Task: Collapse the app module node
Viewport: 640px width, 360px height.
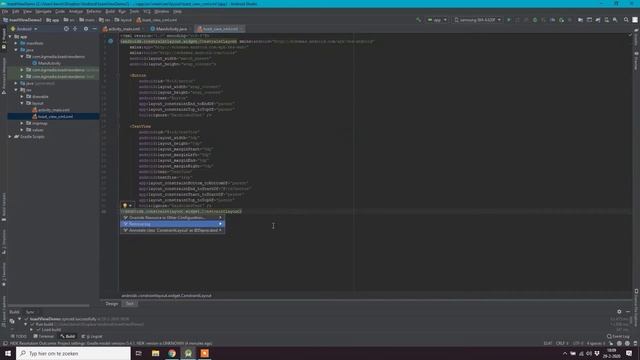Action: tap(10, 37)
